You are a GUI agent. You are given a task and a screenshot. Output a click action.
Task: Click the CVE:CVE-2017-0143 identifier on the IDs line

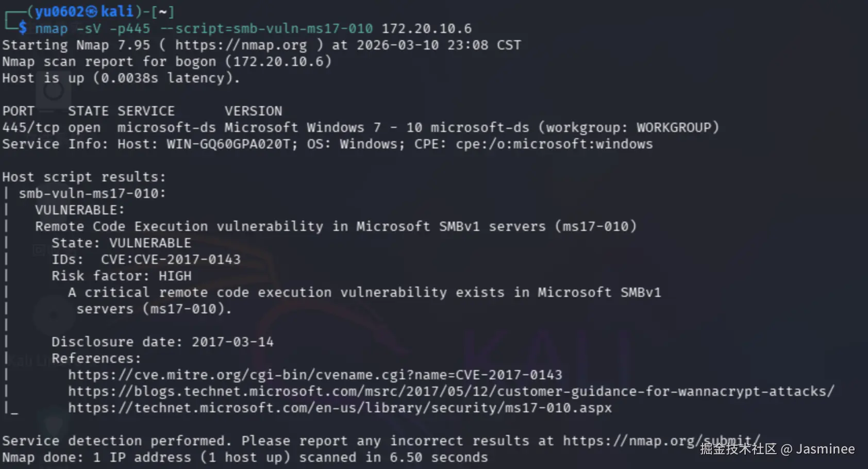click(171, 260)
